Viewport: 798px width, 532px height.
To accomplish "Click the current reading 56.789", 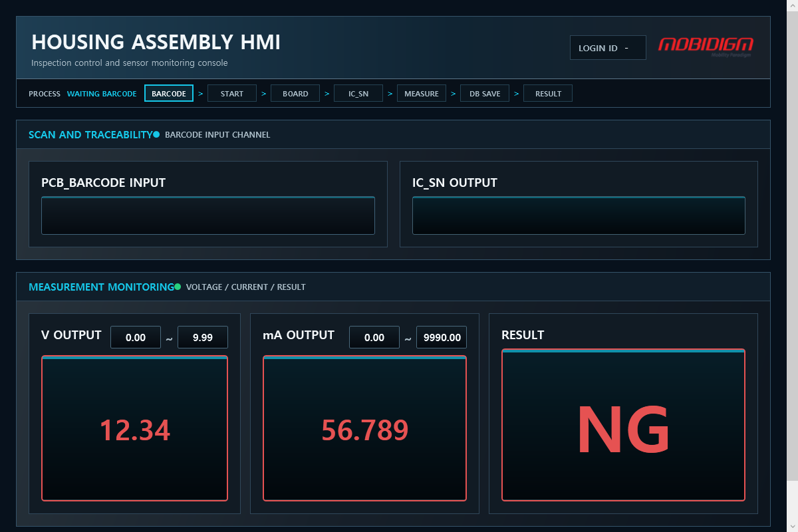I will (364, 430).
